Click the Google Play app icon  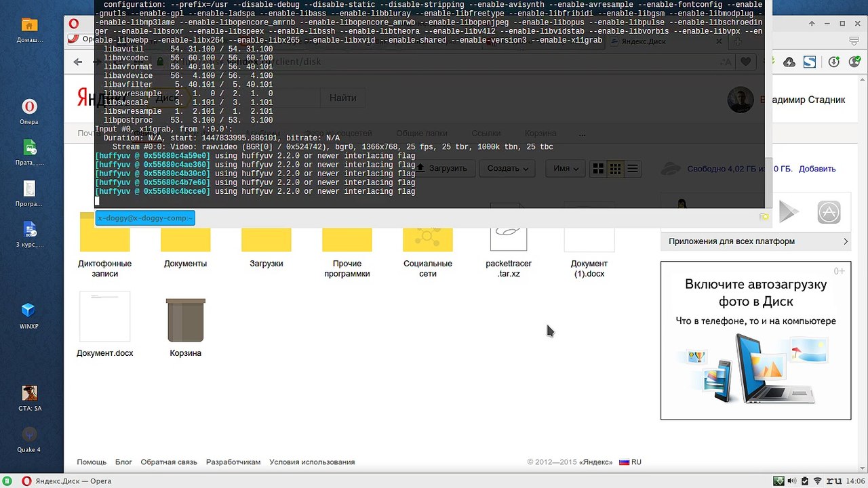787,213
